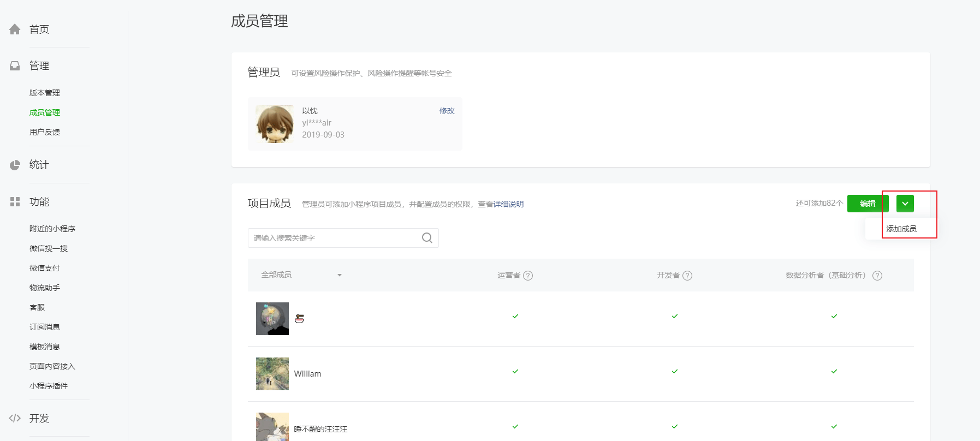Open 小程序插件 feature
Viewport: 980px width, 441px height.
click(49, 386)
